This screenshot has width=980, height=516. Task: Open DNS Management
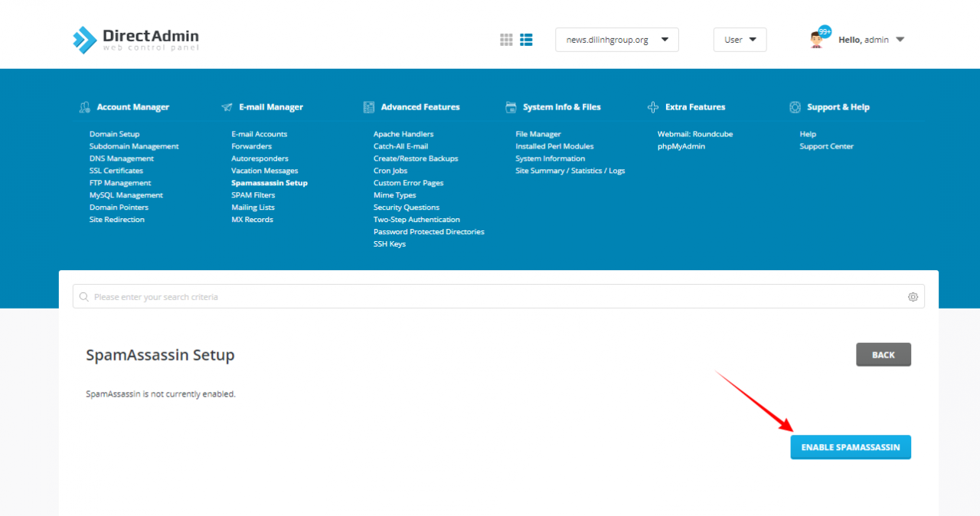click(x=122, y=158)
